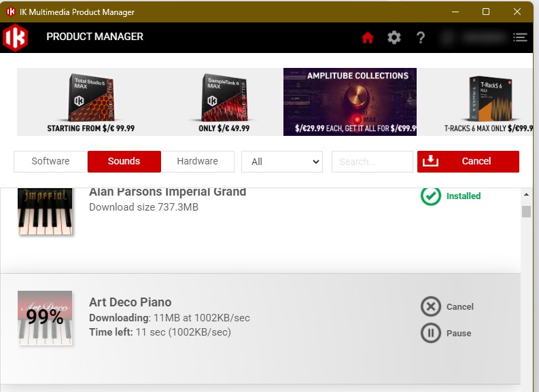Click the PRODUCT MANAGER header title
Image resolution: width=539 pixels, height=392 pixels.
(x=95, y=37)
